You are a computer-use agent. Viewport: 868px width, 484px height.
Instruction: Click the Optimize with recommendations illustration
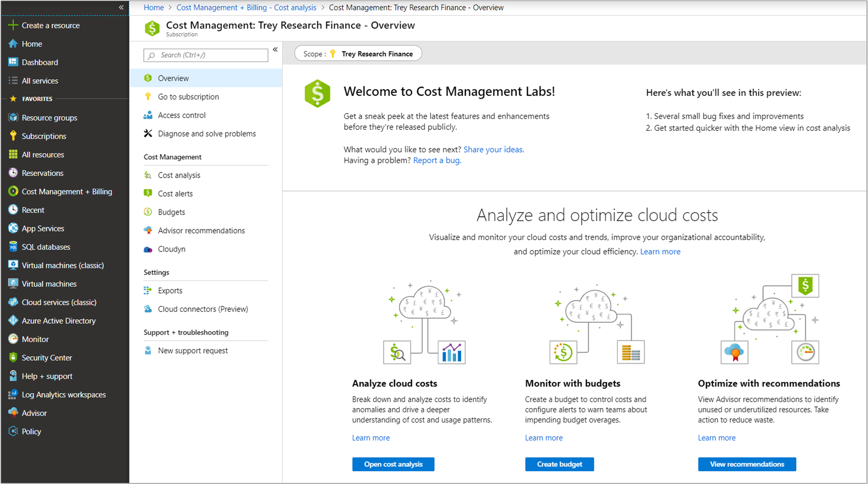click(770, 319)
